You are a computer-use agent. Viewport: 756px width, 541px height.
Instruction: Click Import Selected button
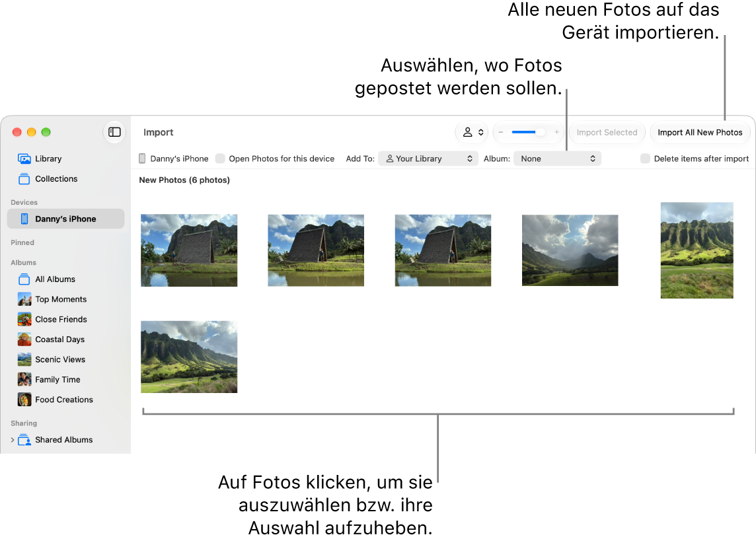coord(607,133)
